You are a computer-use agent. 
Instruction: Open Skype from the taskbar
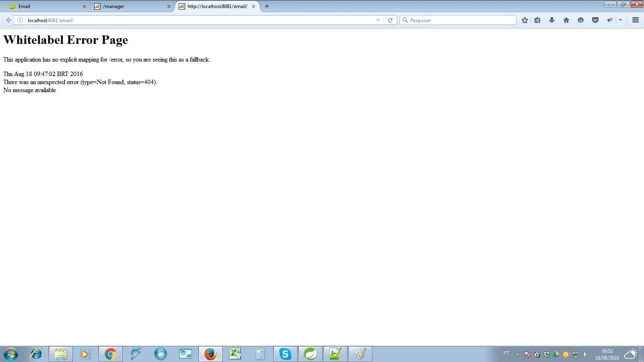[x=285, y=354]
